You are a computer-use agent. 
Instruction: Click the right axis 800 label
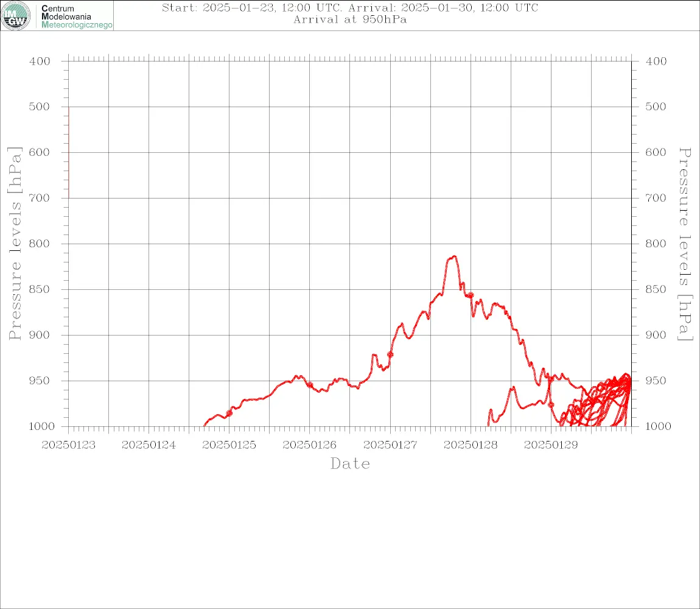tap(656, 244)
